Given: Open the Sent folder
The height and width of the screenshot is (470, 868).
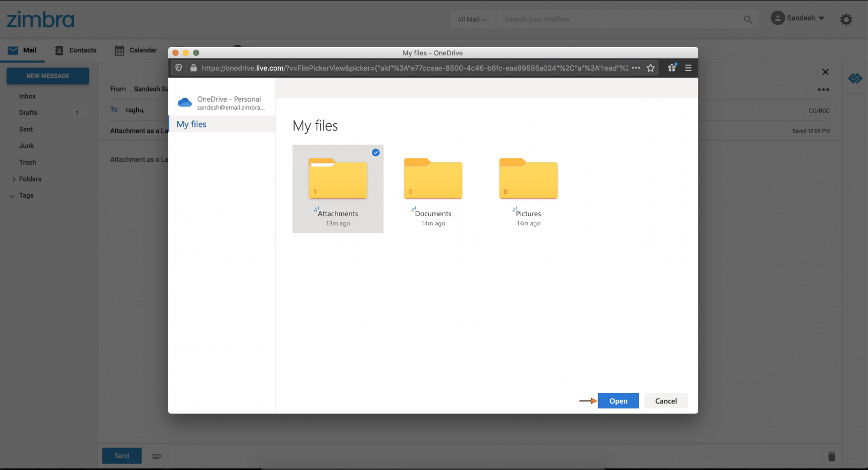Looking at the screenshot, I should (26, 130).
